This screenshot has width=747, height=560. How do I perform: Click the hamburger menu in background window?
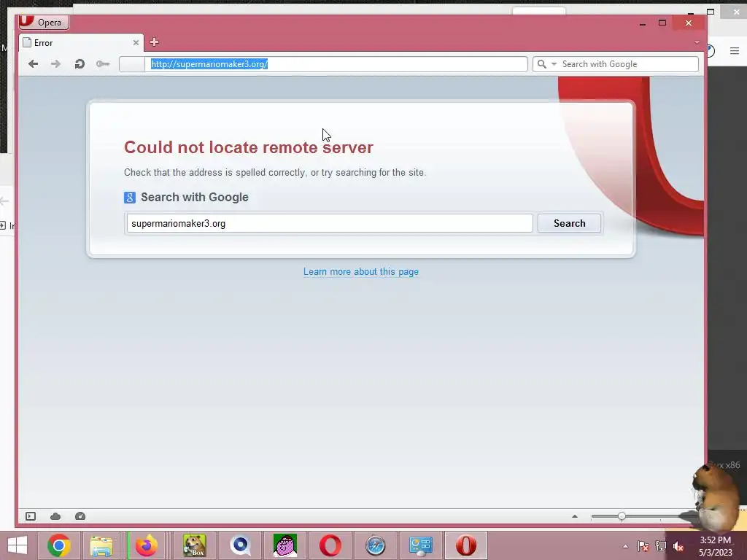[x=734, y=50]
